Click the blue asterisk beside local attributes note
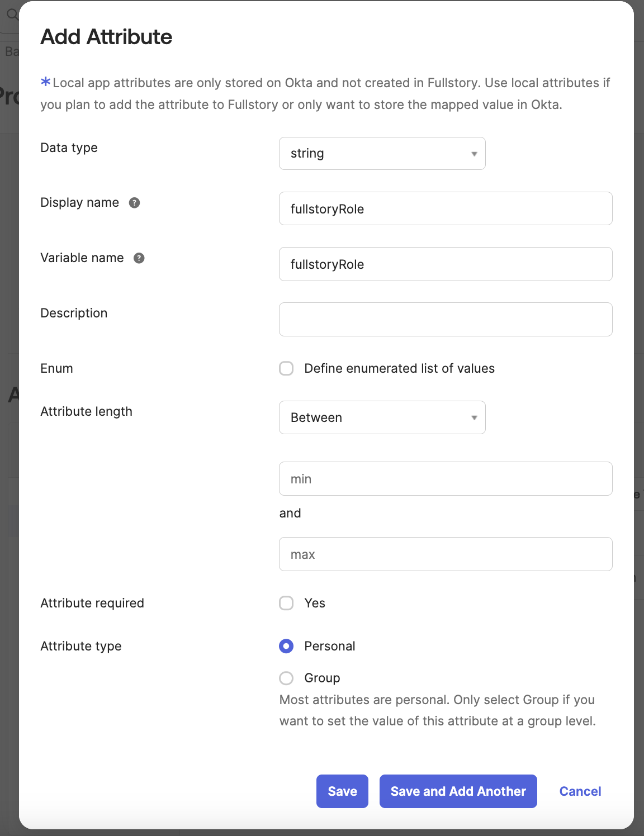Screen dimensions: 644x836 (45, 82)
